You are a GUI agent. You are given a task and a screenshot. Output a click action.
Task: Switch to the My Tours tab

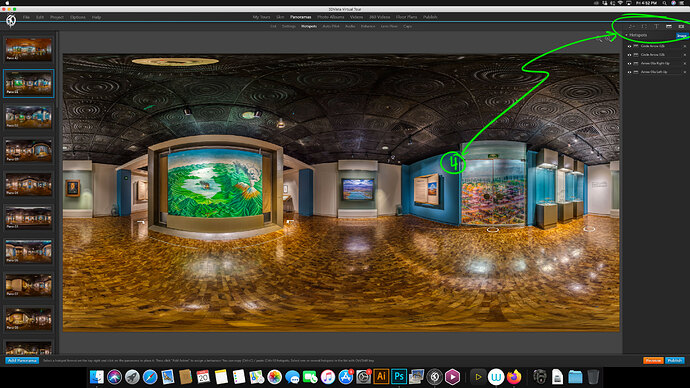coord(261,17)
